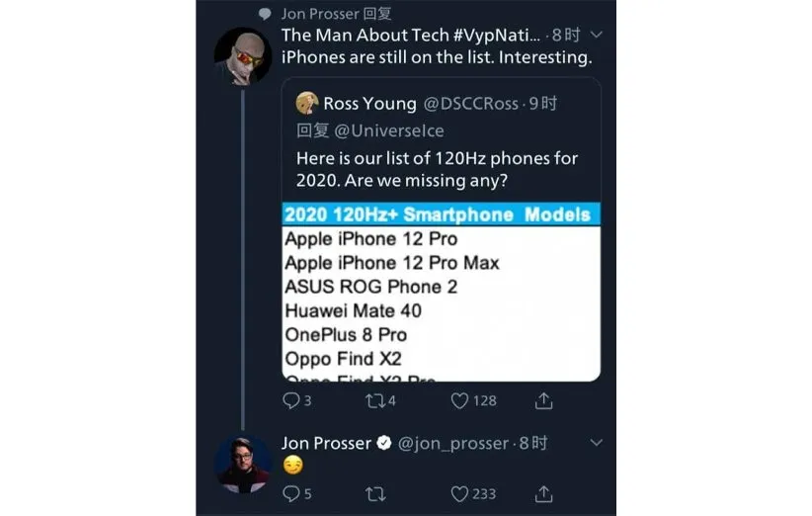Share The Man About Tech's tweet
Viewport: 812px width, 516px height.
(543, 401)
